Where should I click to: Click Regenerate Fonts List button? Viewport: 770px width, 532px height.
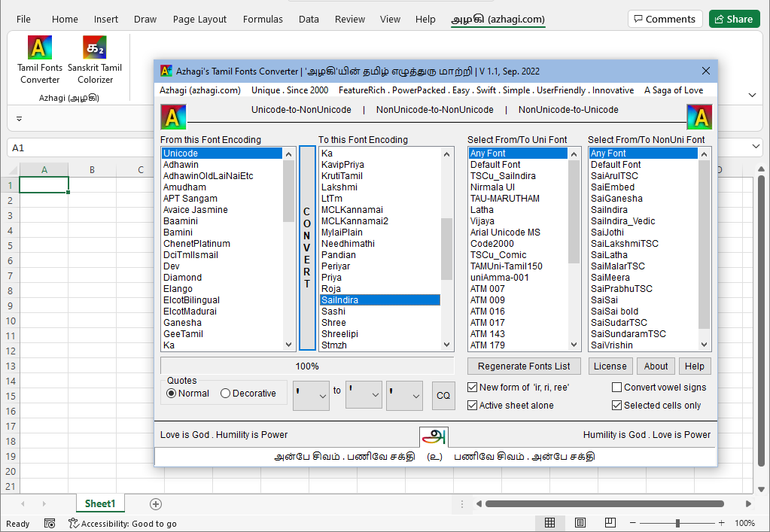click(x=524, y=366)
